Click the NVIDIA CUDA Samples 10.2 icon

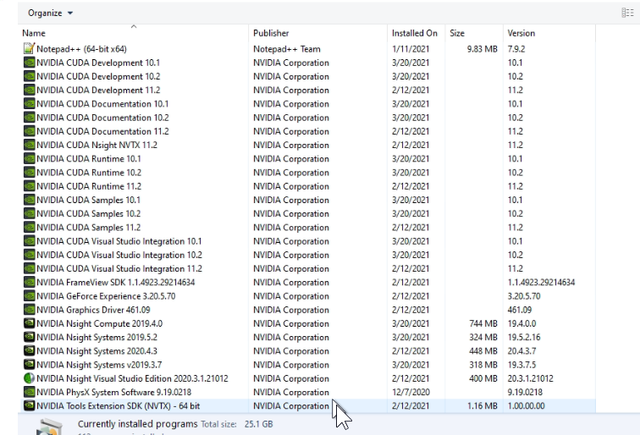pos(29,213)
